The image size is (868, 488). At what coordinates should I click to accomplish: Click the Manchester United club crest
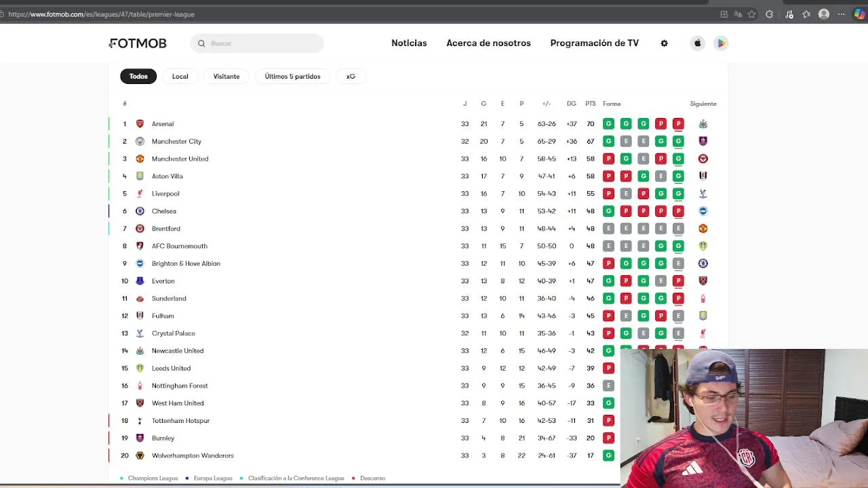(x=140, y=159)
